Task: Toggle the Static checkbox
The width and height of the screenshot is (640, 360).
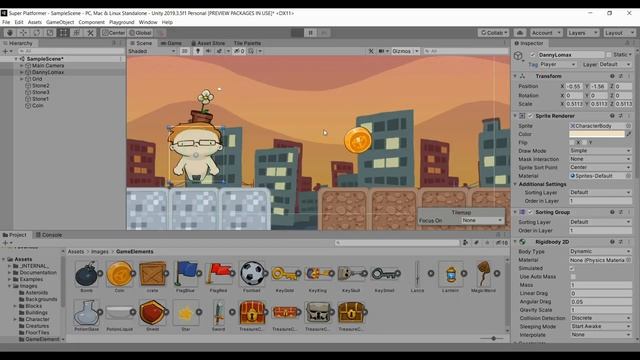Action: [x=609, y=55]
